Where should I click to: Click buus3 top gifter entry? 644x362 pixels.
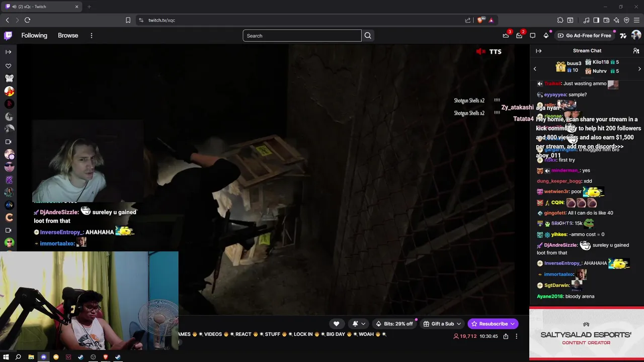[569, 66]
